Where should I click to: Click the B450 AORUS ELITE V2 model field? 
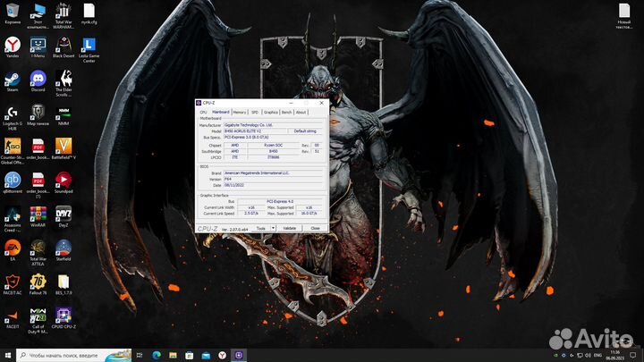point(255,130)
